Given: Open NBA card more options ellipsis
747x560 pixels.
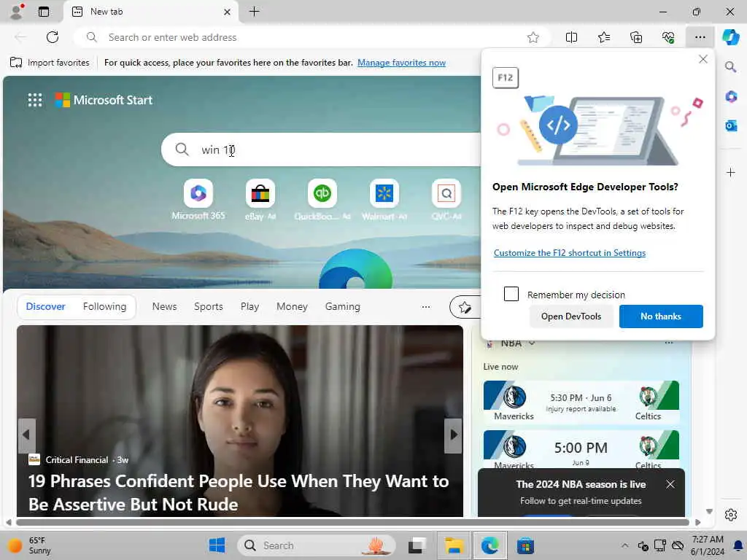Looking at the screenshot, I should 669,343.
